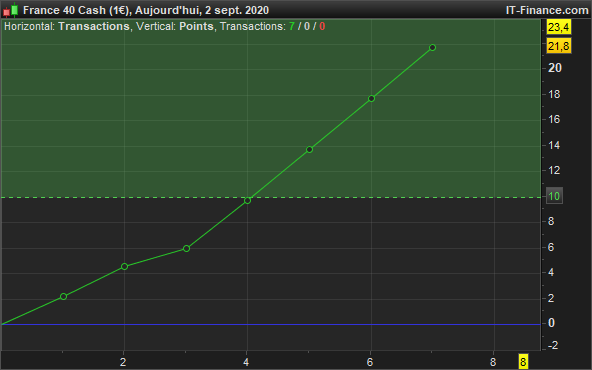
Task: Click the grey 10 level label
Action: click(x=554, y=196)
